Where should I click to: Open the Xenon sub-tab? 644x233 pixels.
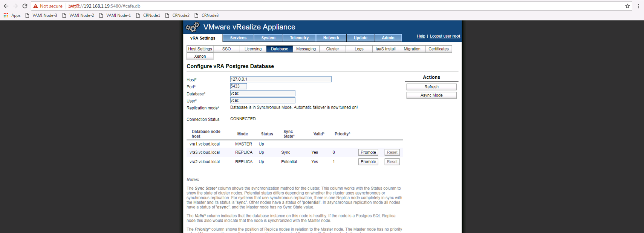(x=200, y=57)
